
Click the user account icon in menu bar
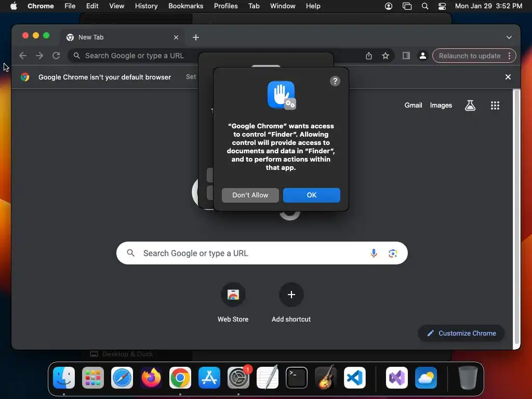click(x=389, y=6)
